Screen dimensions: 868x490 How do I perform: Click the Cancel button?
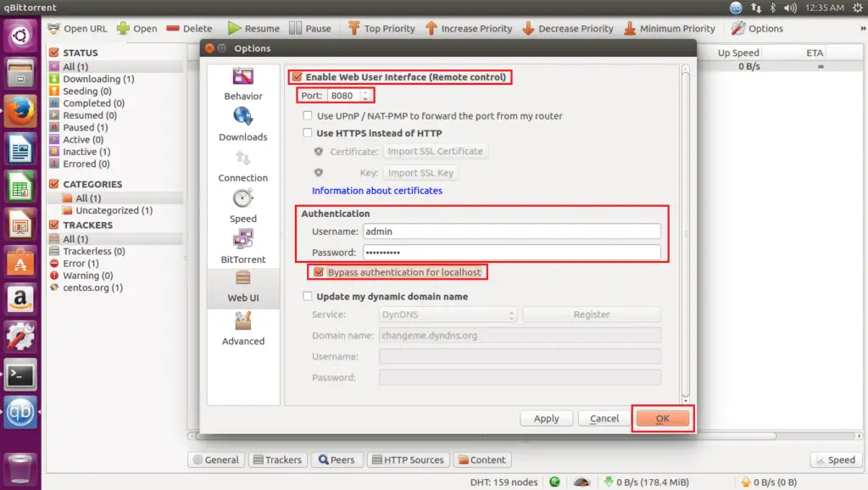604,419
